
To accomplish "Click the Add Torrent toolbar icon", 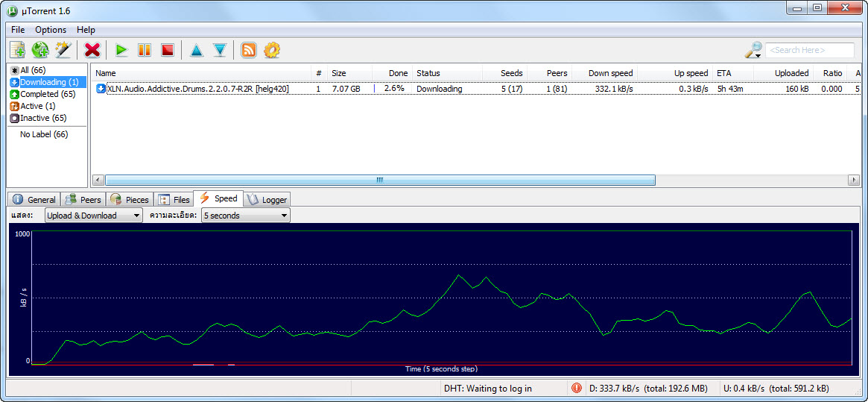I will pyautogui.click(x=18, y=50).
